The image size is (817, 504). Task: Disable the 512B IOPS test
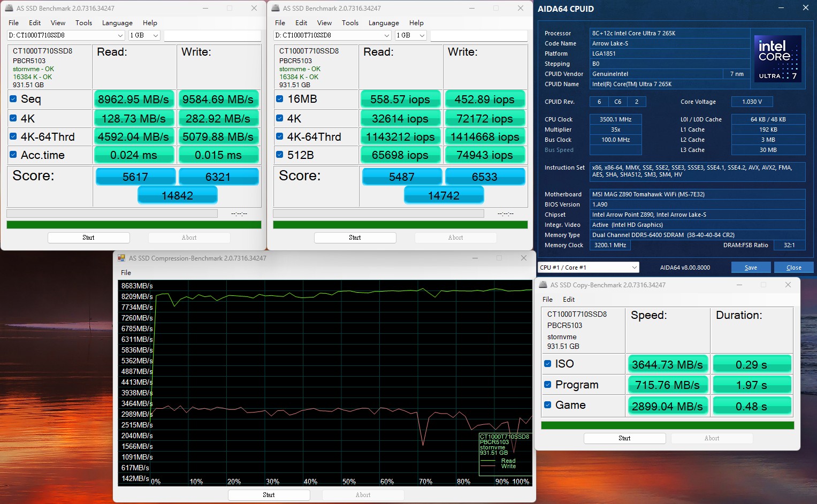pyautogui.click(x=279, y=155)
